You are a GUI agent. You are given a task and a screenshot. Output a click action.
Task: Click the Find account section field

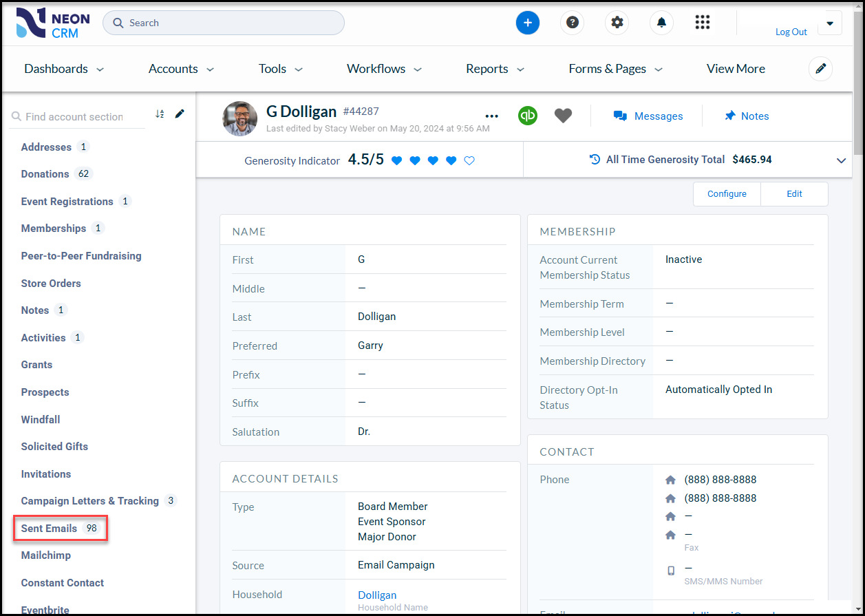point(78,117)
